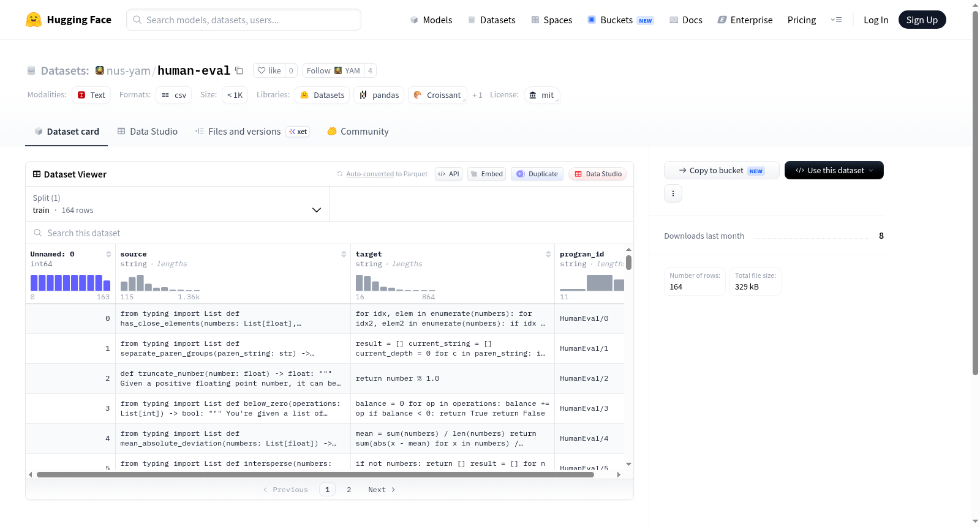Follow the YAM organization

pyautogui.click(x=333, y=70)
